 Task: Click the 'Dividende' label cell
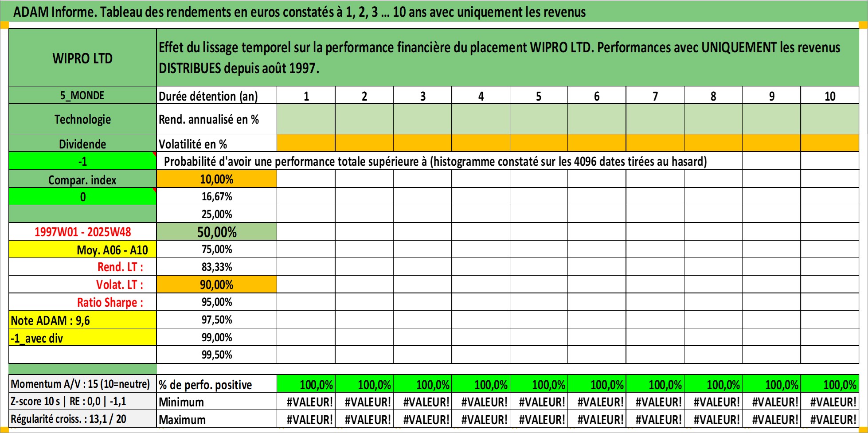[82, 144]
